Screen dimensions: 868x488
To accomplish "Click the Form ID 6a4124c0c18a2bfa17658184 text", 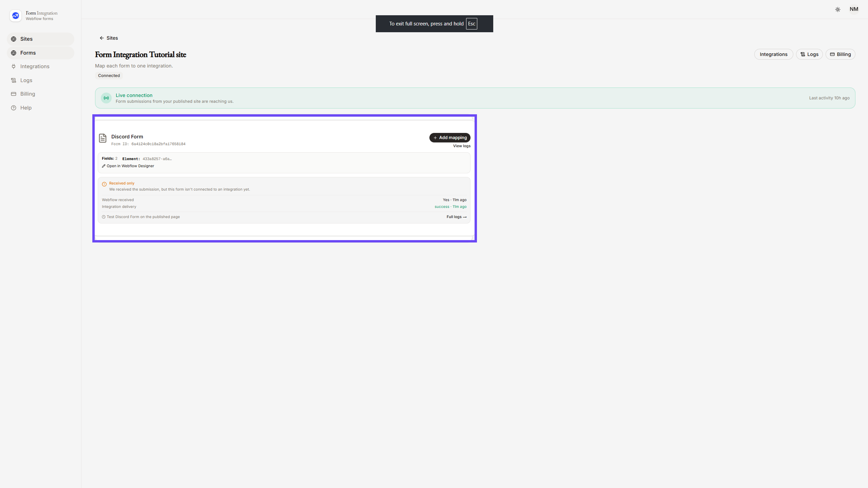I will tap(148, 144).
